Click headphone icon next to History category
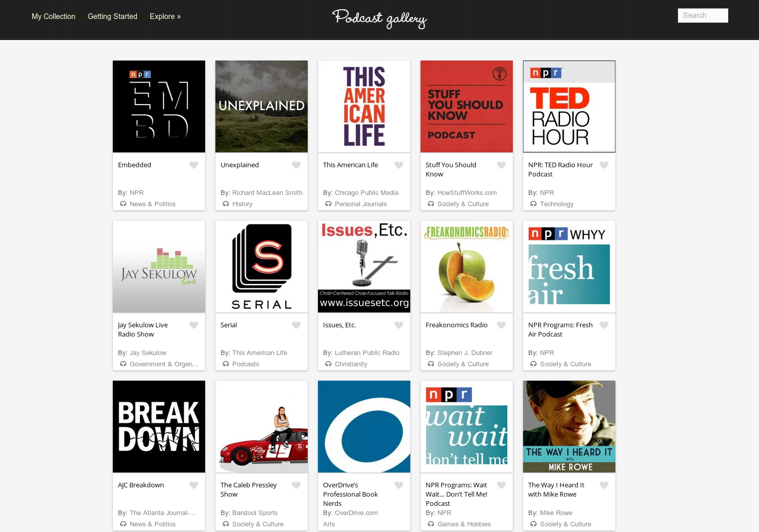759x532 pixels. pyautogui.click(x=226, y=204)
